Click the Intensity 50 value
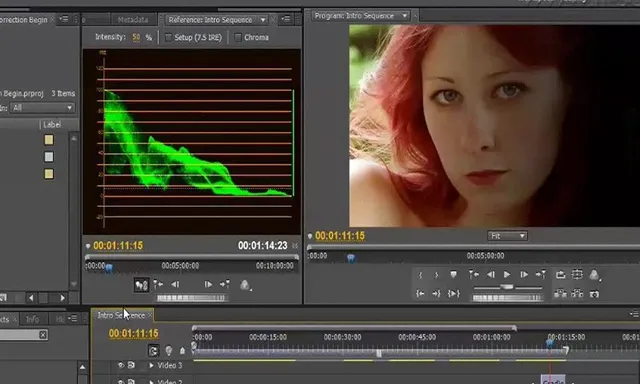The image size is (640, 384). [x=136, y=37]
